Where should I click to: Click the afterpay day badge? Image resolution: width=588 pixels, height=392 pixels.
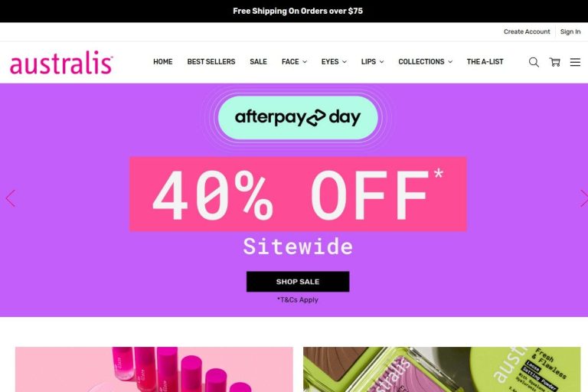coord(298,117)
